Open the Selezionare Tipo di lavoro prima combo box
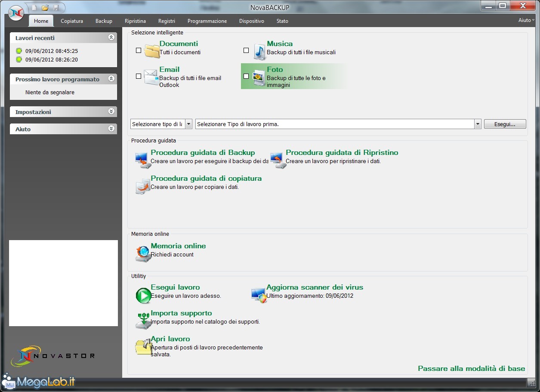 click(478, 124)
